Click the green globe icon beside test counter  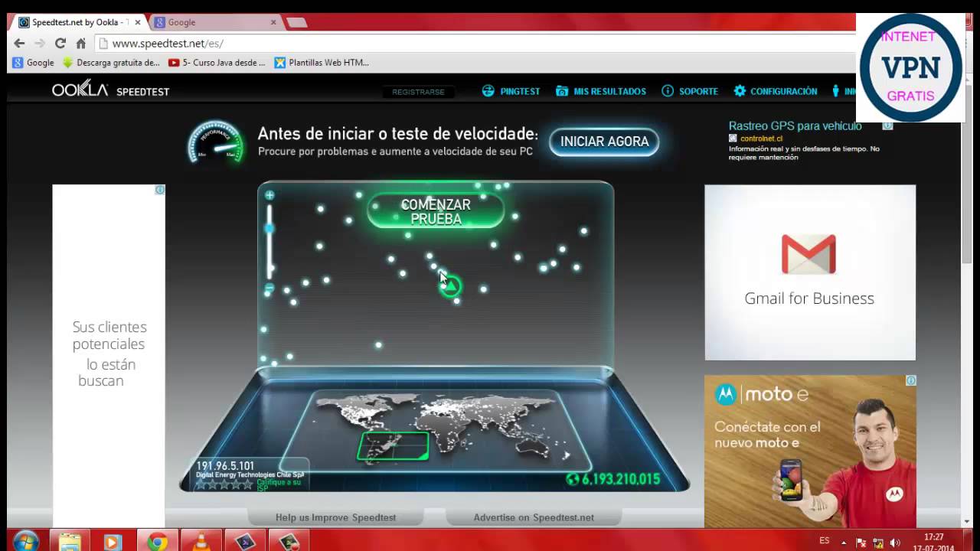(x=572, y=480)
